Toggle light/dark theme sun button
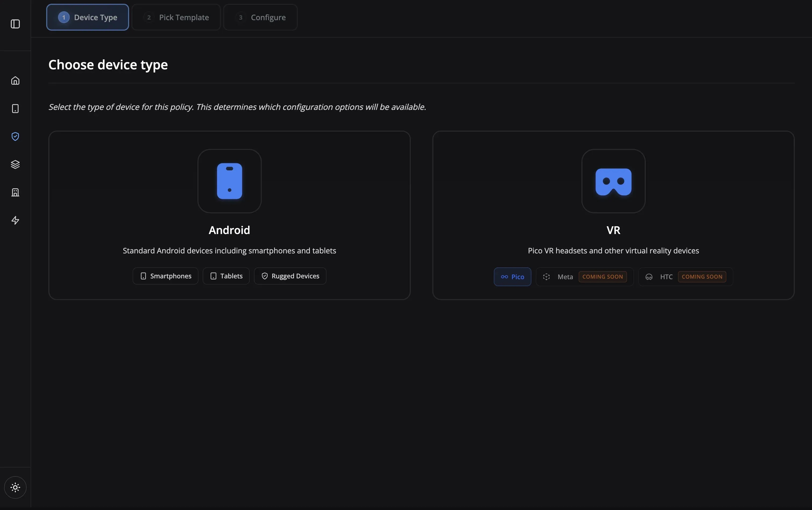Image resolution: width=812 pixels, height=510 pixels. 15,487
